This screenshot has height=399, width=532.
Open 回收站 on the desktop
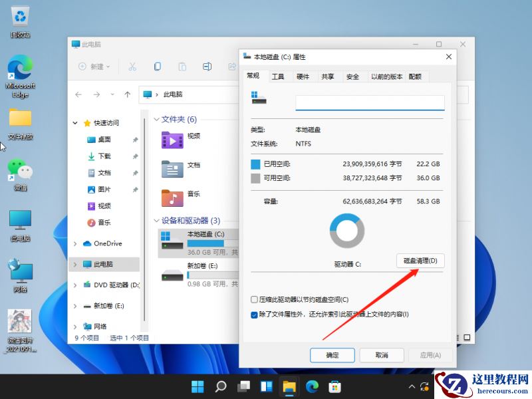click(20, 19)
